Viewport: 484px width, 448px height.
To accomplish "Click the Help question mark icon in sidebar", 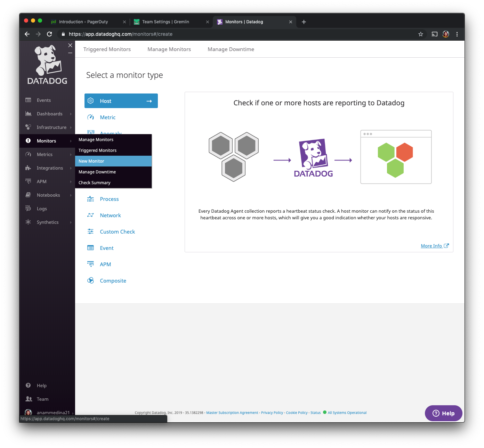I will tap(28, 385).
